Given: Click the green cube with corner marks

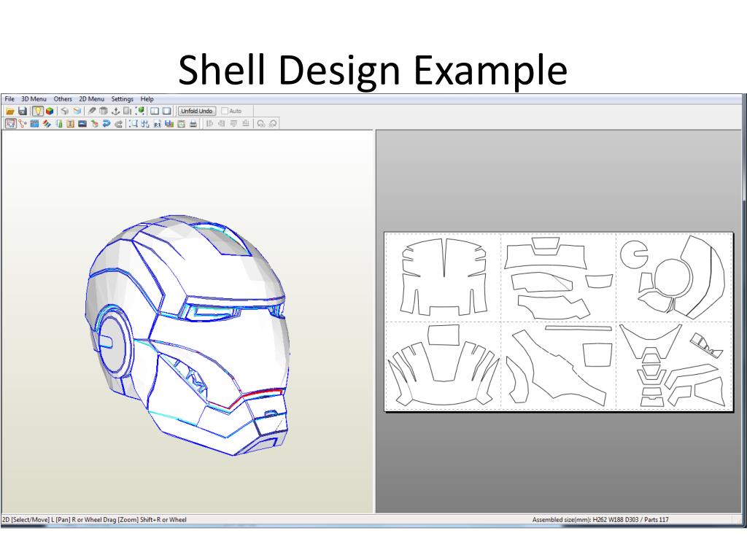Looking at the screenshot, I should [x=140, y=111].
